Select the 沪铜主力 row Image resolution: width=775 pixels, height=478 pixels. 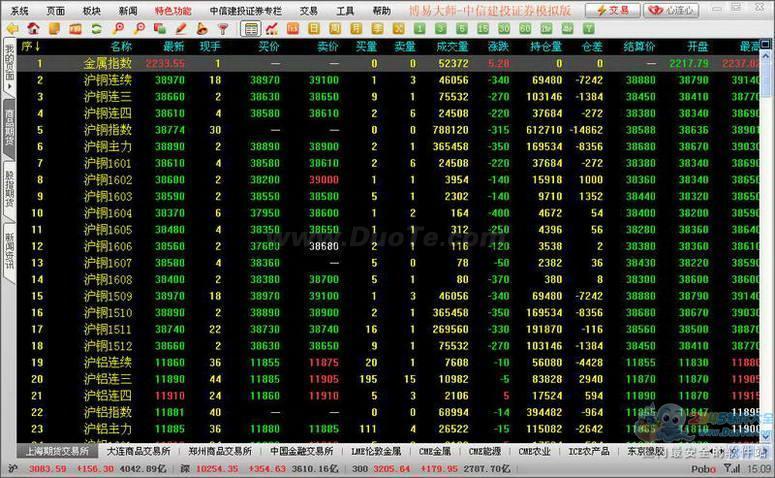[108, 146]
